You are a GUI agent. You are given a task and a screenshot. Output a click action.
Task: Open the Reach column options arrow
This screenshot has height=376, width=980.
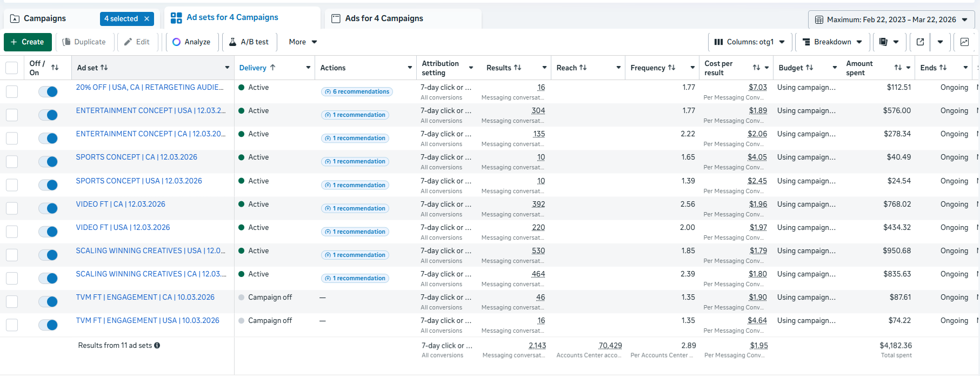[x=618, y=68]
